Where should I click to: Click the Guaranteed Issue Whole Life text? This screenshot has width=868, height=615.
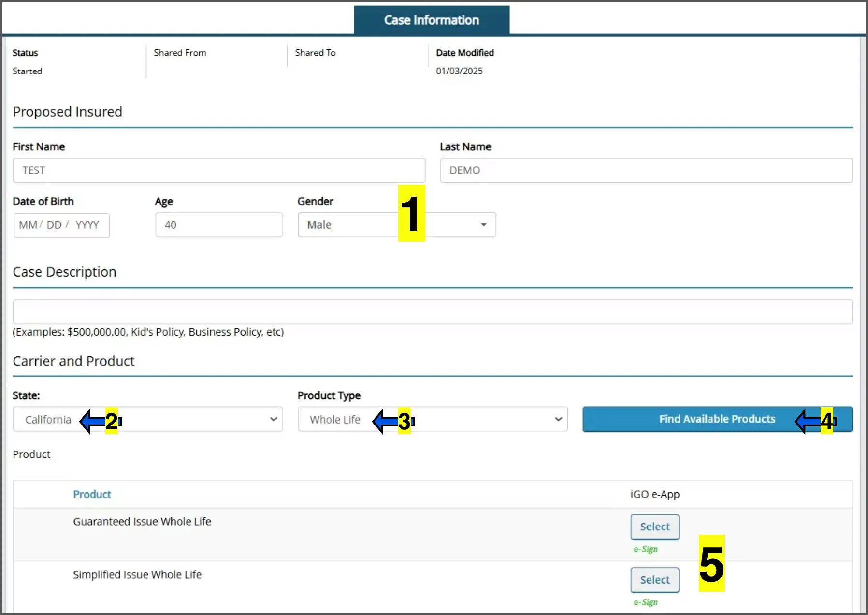click(142, 521)
